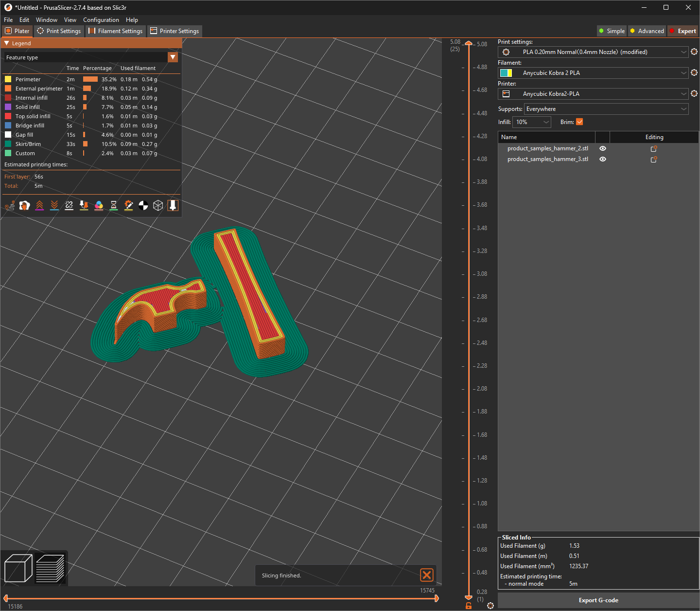Open Print settings preset edit cog
This screenshot has height=611, width=700.
point(694,52)
